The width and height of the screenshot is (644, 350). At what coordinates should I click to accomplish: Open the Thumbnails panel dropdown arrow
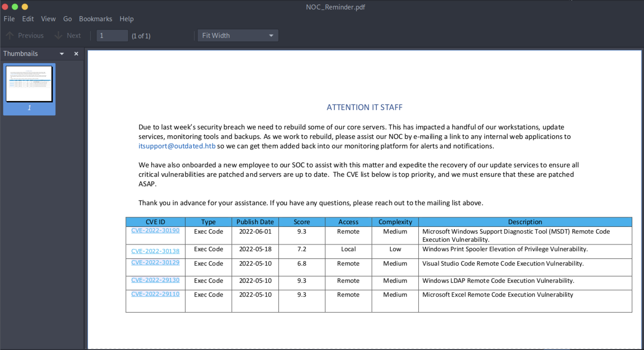tap(62, 54)
